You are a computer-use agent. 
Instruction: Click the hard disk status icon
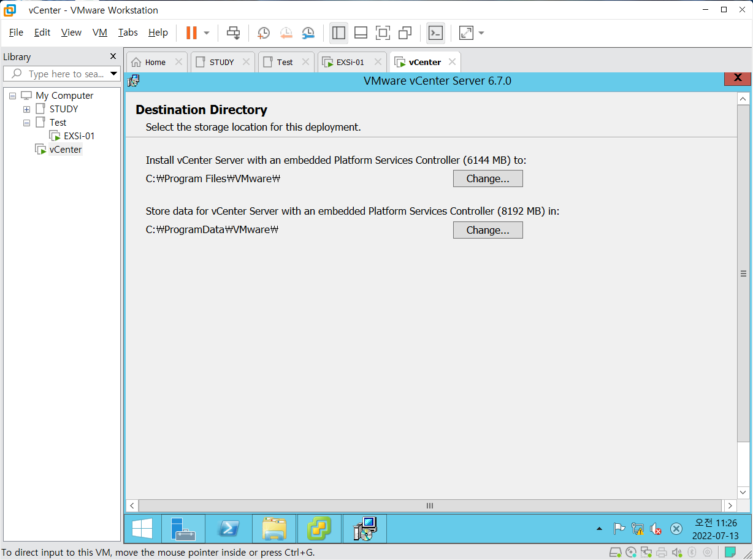[x=616, y=553]
